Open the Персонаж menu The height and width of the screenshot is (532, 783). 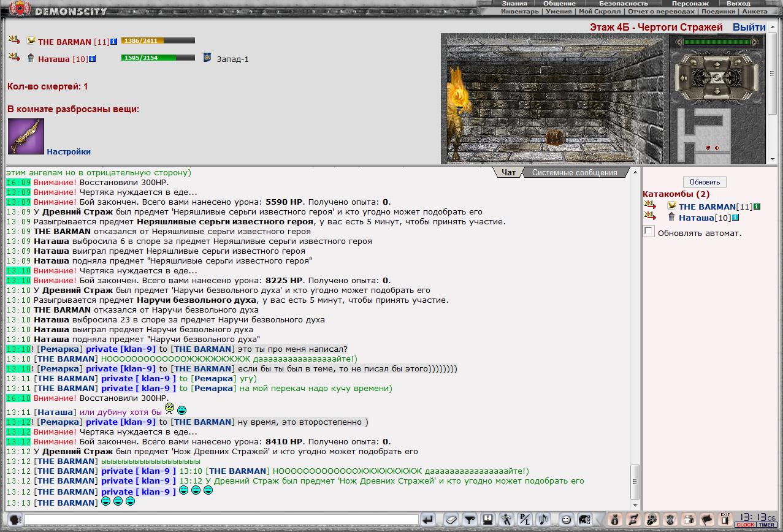[x=690, y=4]
